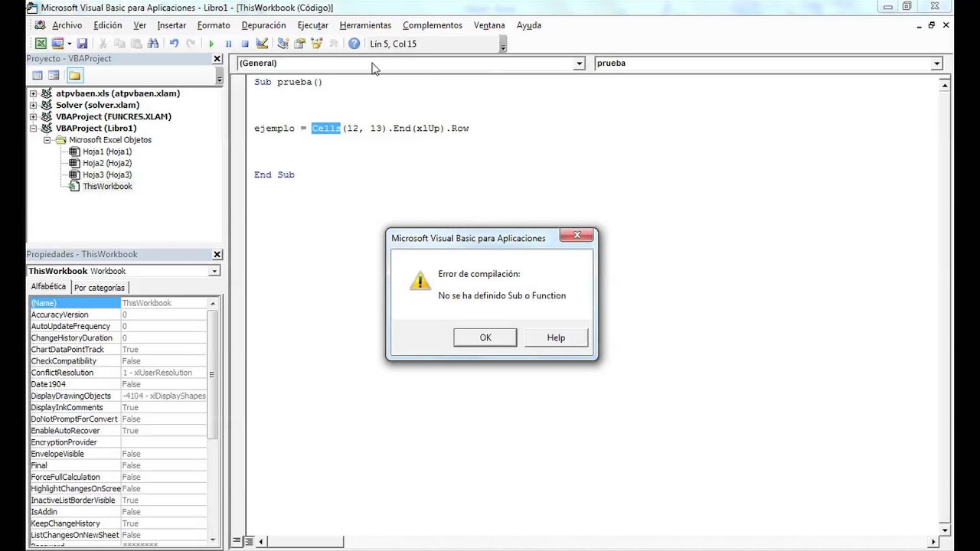Close the Proyecto - VBAProject panel
Viewport: 980px width, 551px height.
click(217, 59)
